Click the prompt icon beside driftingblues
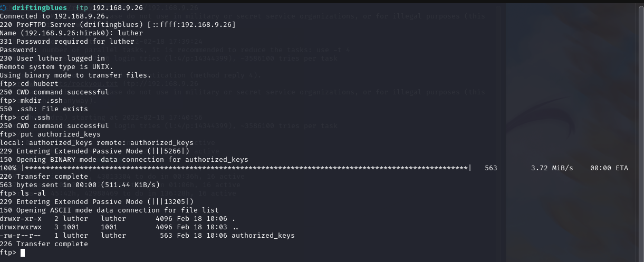 point(4,8)
